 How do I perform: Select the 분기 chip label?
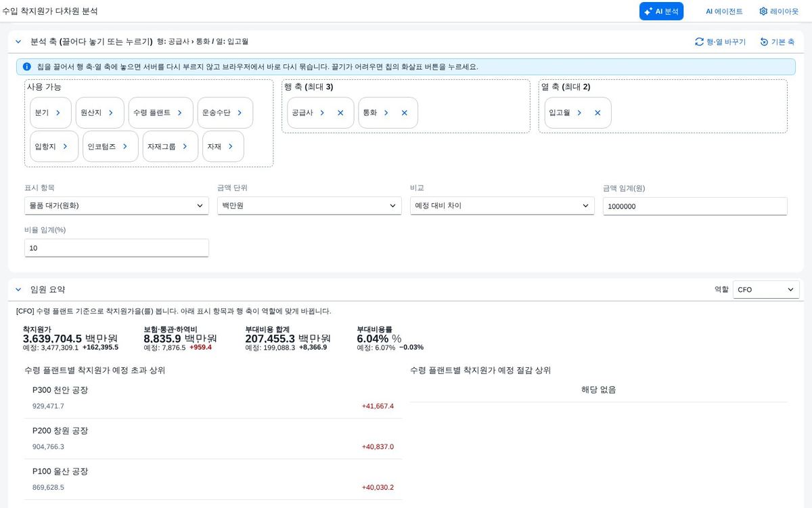(x=42, y=113)
